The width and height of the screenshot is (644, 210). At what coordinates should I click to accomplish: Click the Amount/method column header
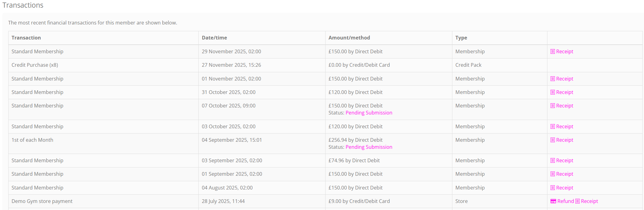[x=349, y=38]
